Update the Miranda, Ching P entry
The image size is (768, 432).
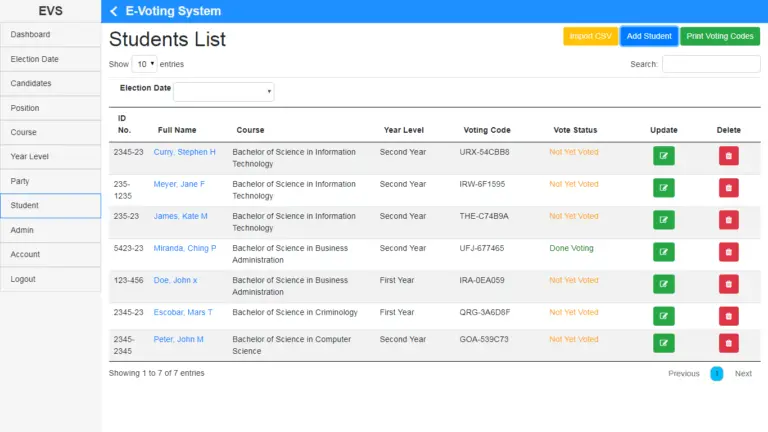coord(663,252)
